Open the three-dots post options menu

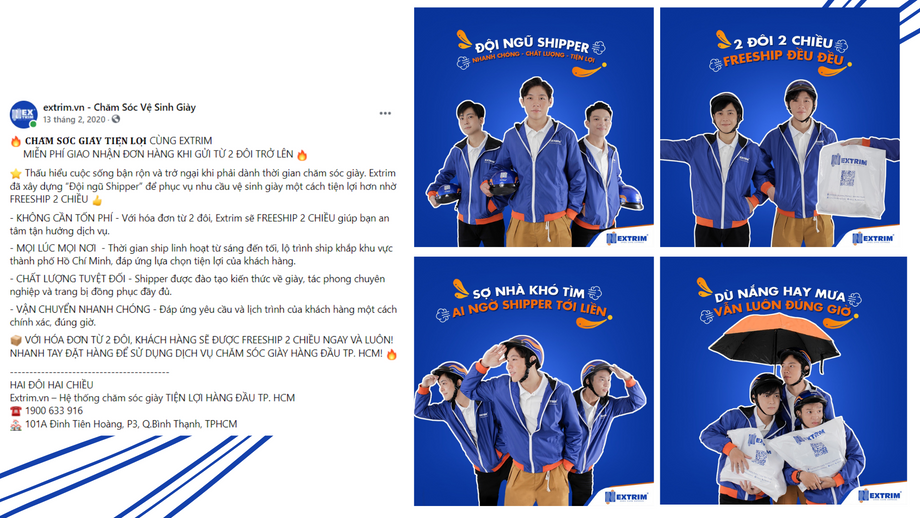tap(385, 113)
